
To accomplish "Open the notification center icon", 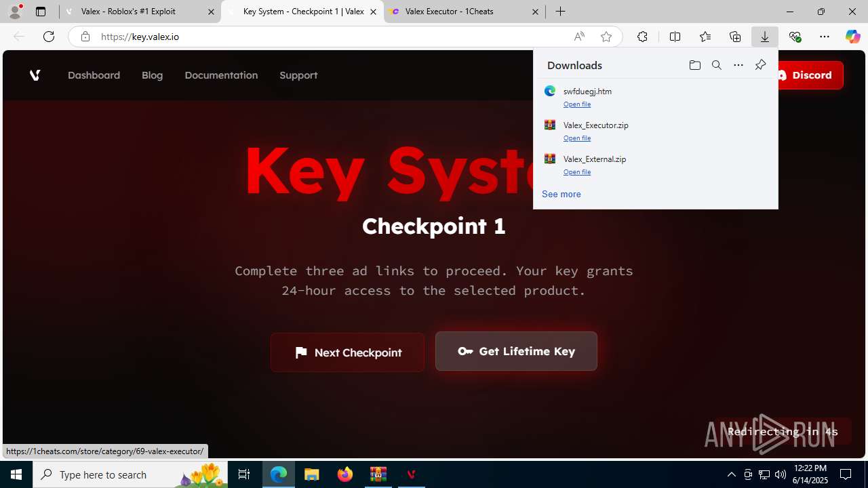I will point(846,474).
